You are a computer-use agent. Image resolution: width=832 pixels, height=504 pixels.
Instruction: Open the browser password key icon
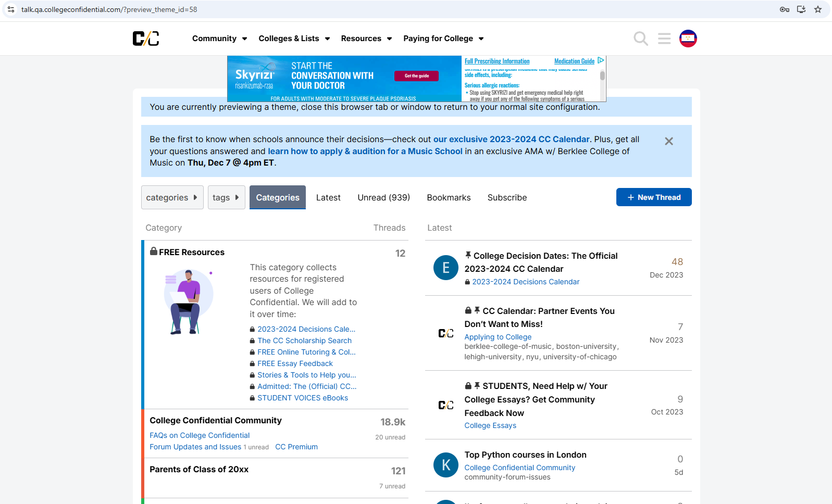point(785,9)
